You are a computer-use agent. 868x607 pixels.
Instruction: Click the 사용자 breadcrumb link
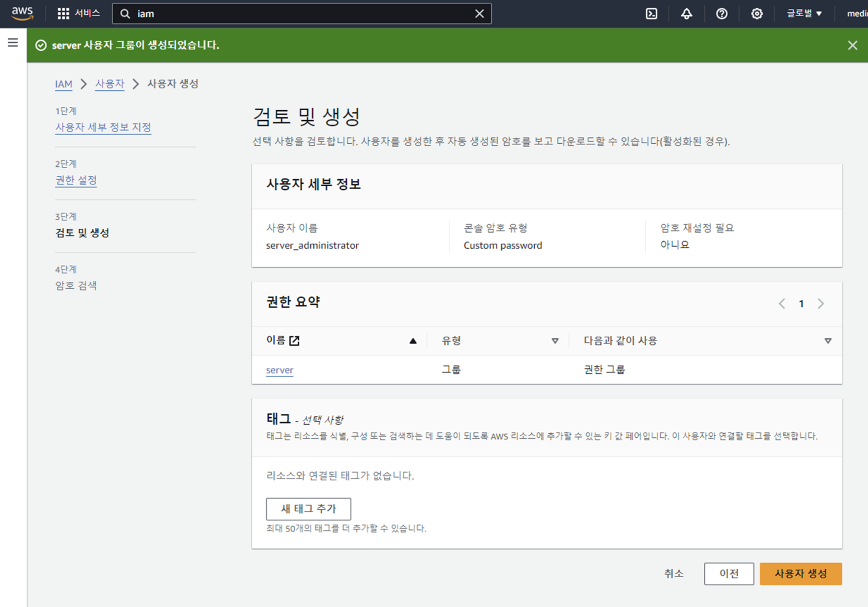109,84
